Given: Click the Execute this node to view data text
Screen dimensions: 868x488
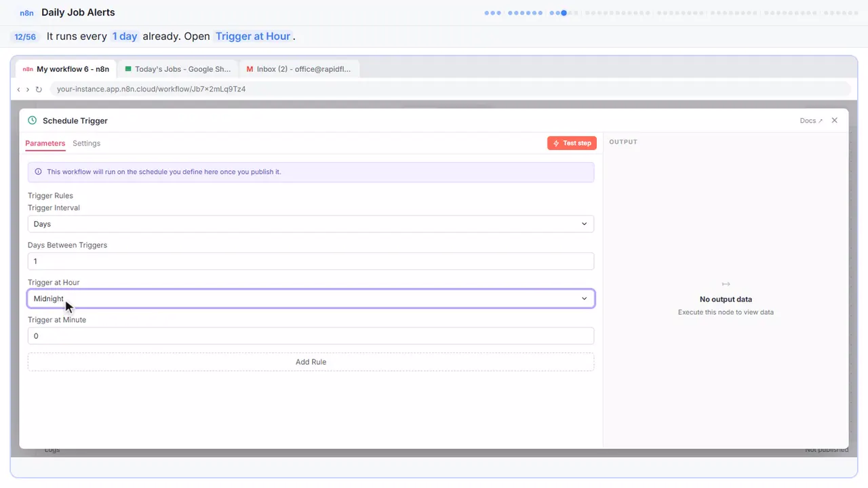Looking at the screenshot, I should tap(726, 312).
